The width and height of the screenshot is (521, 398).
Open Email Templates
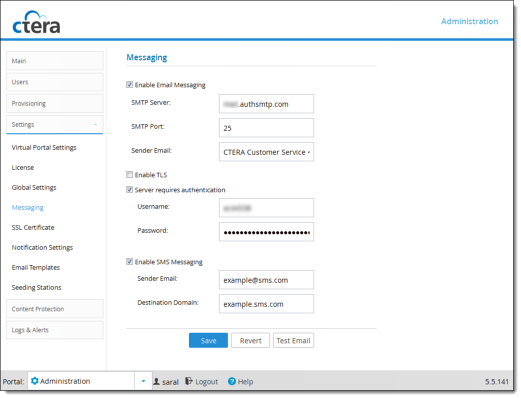tap(36, 267)
